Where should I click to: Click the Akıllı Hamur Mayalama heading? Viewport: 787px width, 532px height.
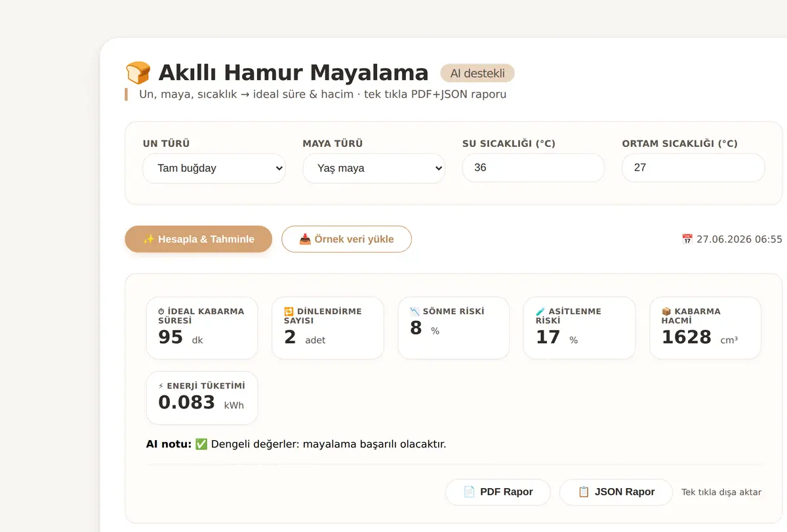tap(293, 73)
